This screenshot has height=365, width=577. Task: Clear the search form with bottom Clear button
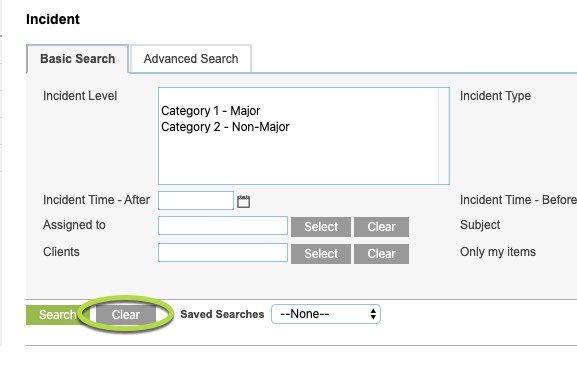[x=126, y=315]
